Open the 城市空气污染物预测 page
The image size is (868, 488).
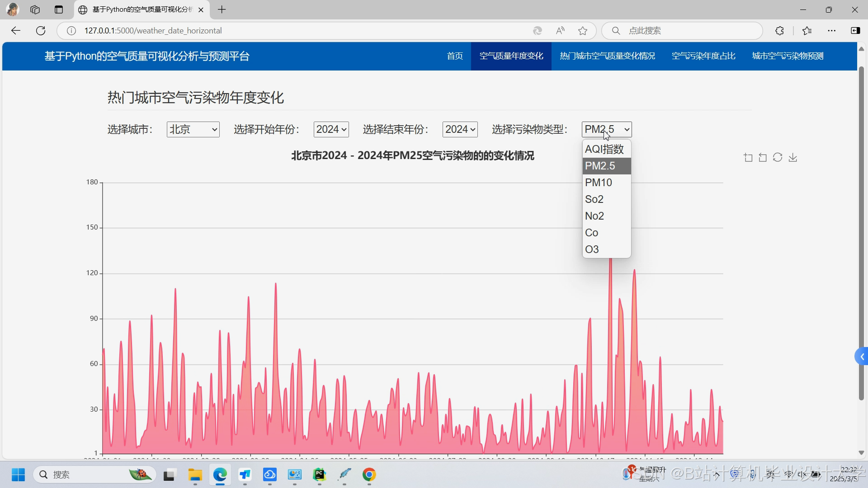[787, 56]
